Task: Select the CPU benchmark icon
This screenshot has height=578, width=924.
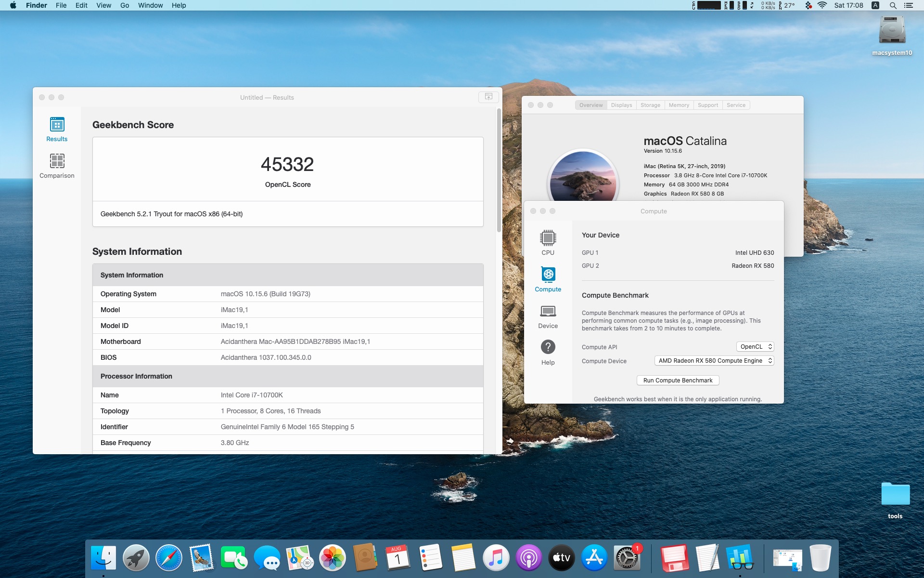Action: (548, 242)
